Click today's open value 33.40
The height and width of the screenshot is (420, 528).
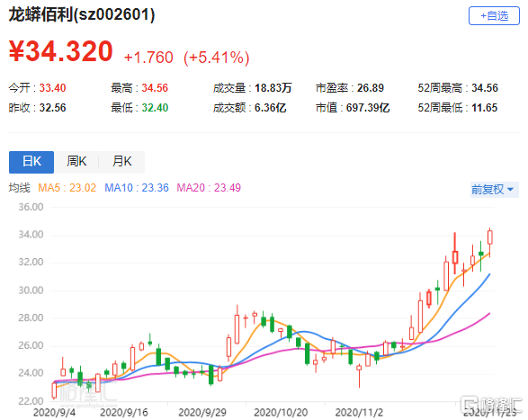coord(52,88)
